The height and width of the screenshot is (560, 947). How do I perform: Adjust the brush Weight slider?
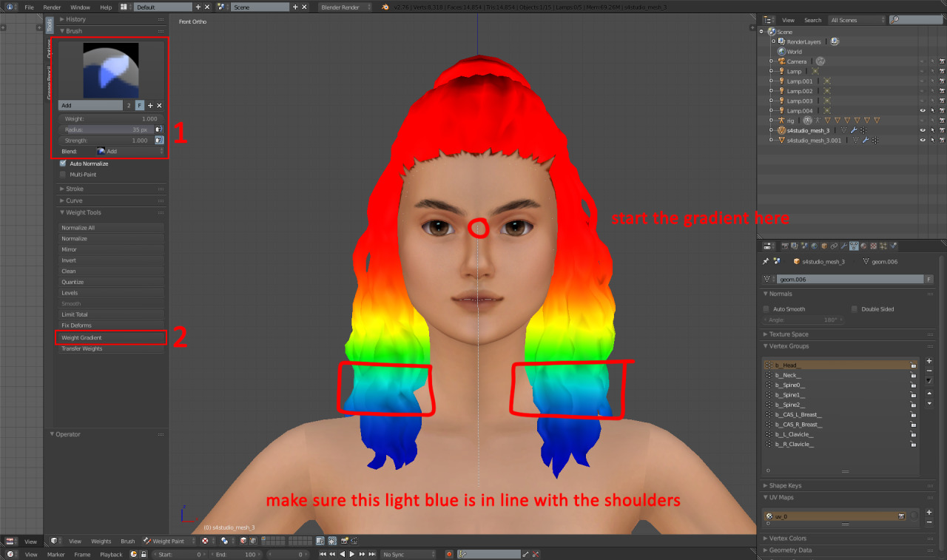[111, 118]
